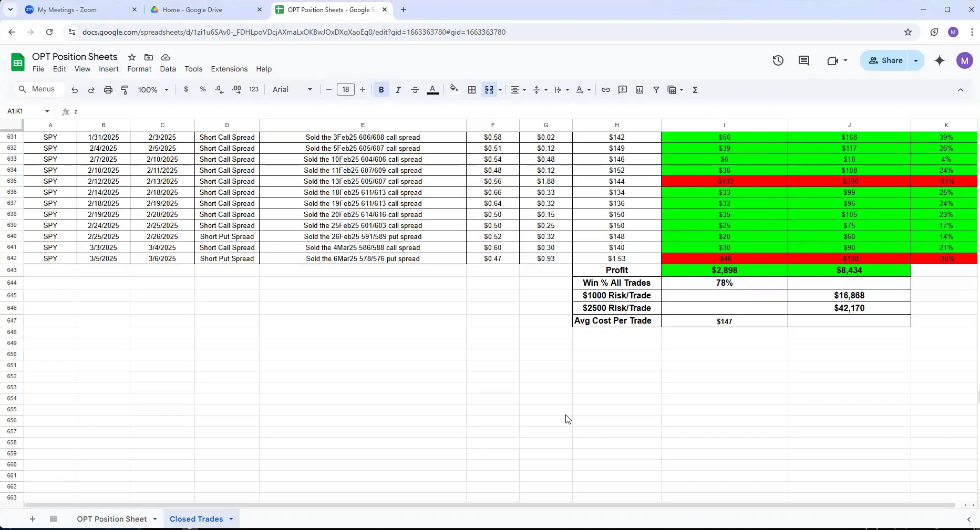Open the text color picker

coord(432,90)
